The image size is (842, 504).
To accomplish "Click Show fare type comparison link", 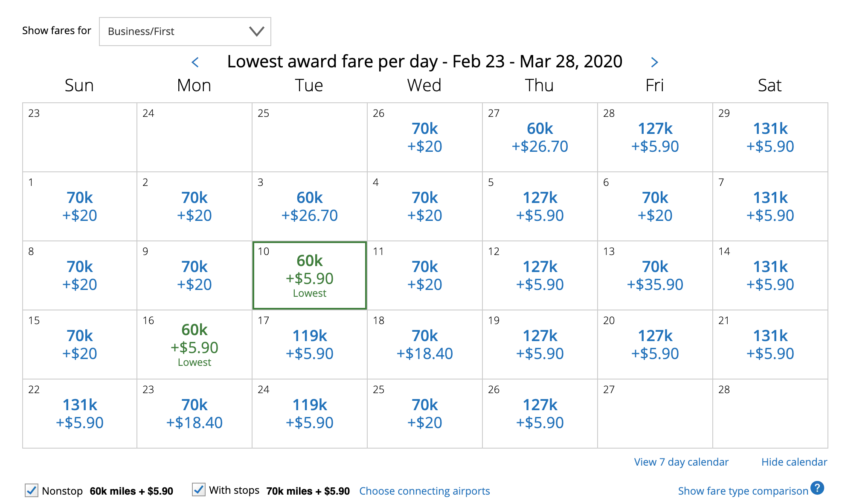I will coord(743,491).
